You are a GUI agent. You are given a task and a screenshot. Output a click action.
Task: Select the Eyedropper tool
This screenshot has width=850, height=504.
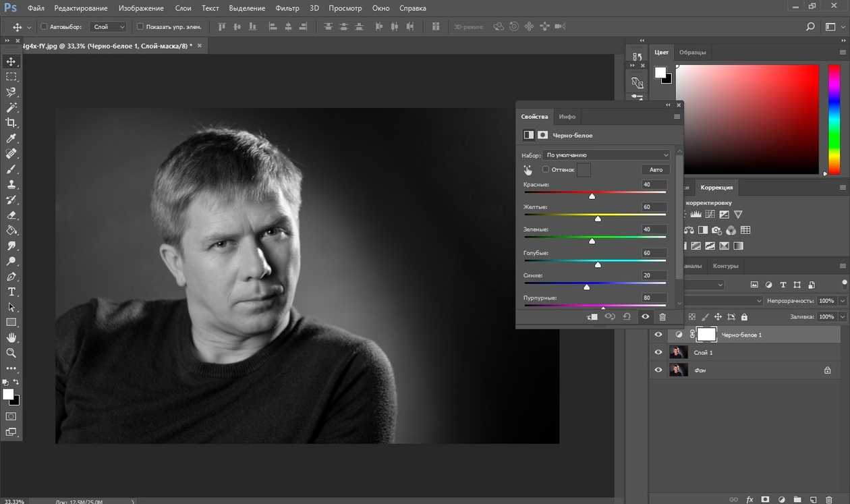(11, 138)
